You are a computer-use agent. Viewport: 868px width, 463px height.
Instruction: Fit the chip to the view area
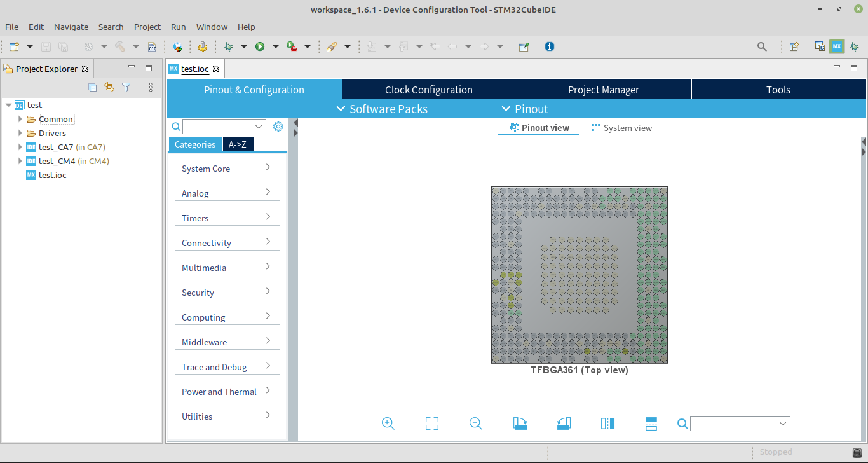pos(432,424)
